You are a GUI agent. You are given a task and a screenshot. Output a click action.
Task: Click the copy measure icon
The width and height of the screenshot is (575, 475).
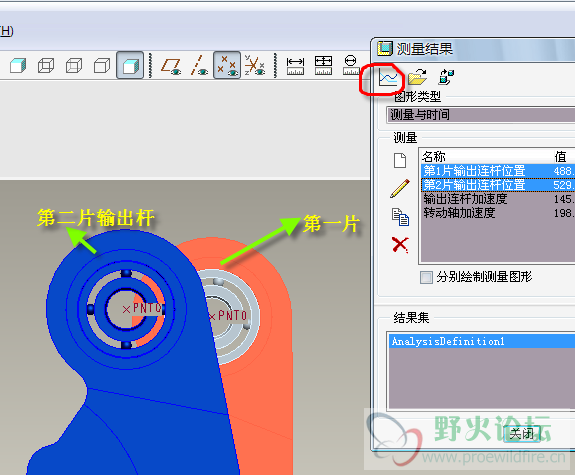pyautogui.click(x=400, y=217)
